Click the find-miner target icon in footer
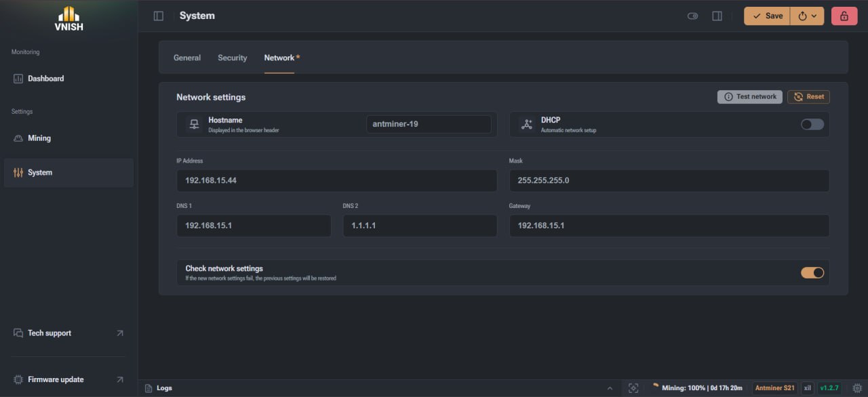Screen dimensions: 868x397 633,388
